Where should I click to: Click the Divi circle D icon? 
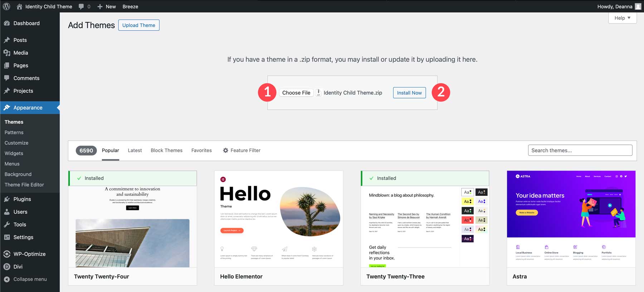[7, 267]
